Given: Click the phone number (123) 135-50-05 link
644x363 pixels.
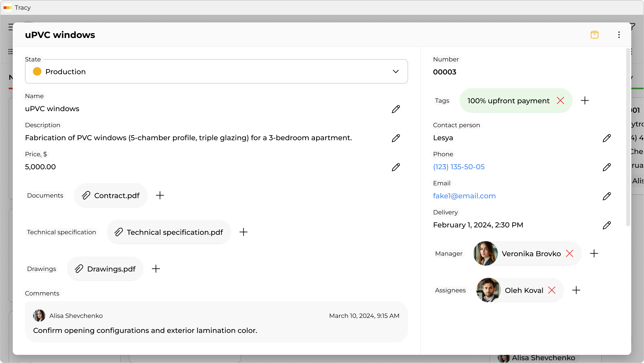Looking at the screenshot, I should 459,167.
